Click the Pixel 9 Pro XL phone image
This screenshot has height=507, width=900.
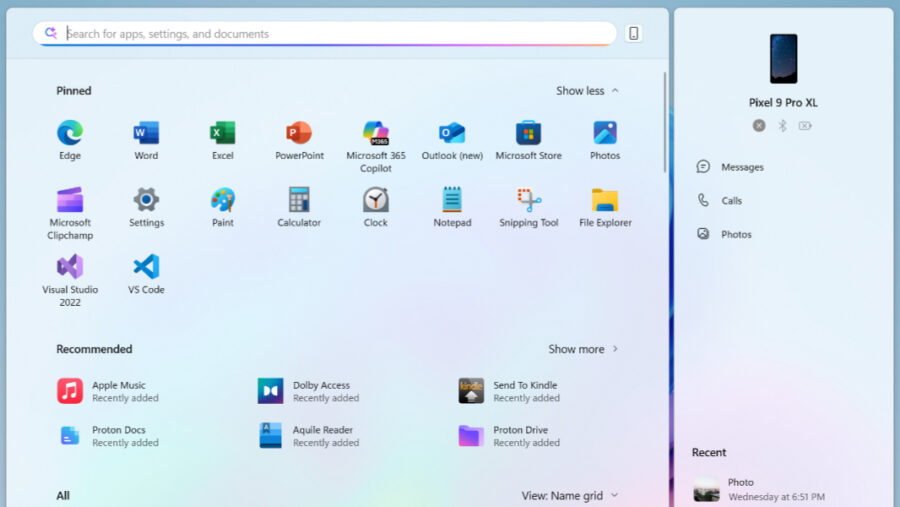click(x=783, y=59)
